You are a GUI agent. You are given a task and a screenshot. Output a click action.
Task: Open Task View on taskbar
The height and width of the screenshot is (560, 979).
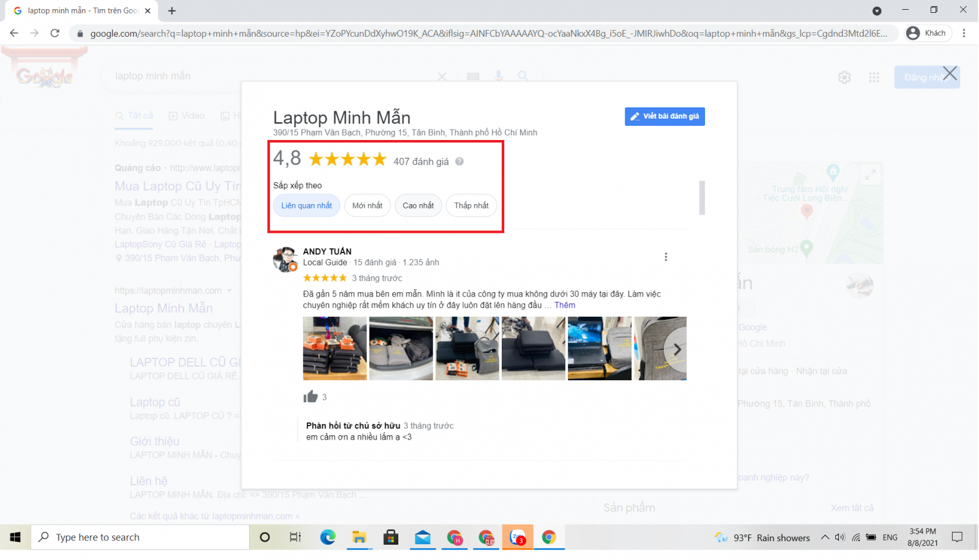click(x=296, y=537)
